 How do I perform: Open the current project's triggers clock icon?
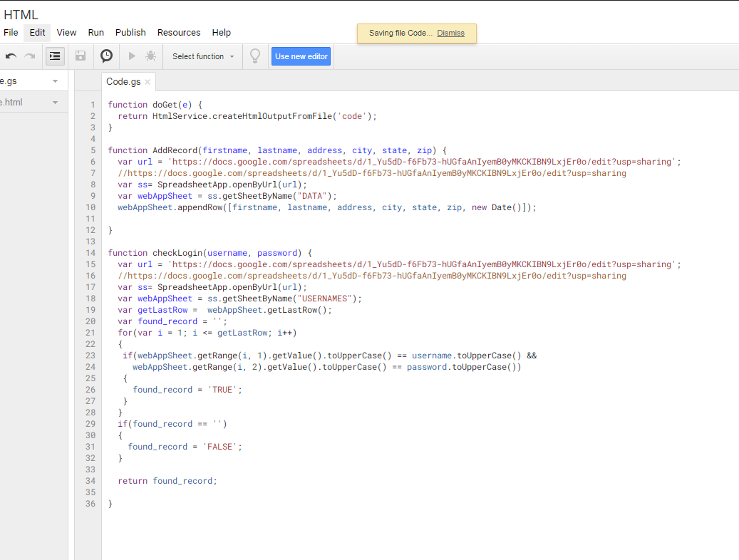pos(106,56)
